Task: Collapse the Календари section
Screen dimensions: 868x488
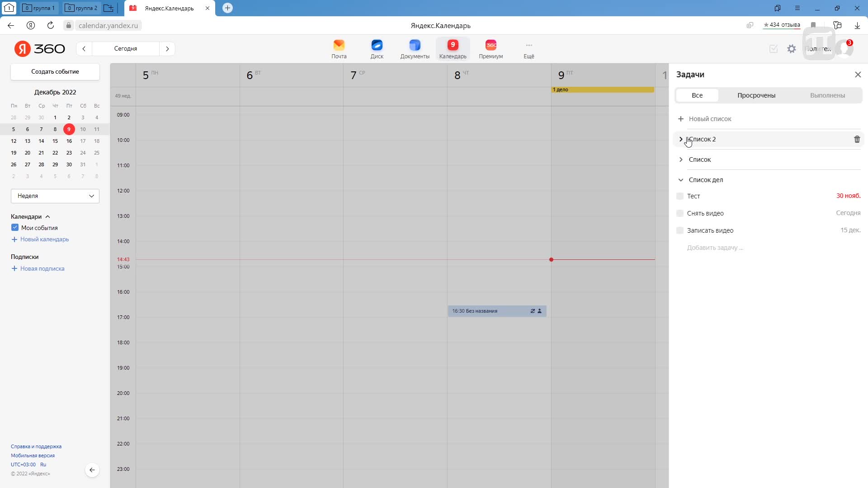Action: [x=47, y=217]
